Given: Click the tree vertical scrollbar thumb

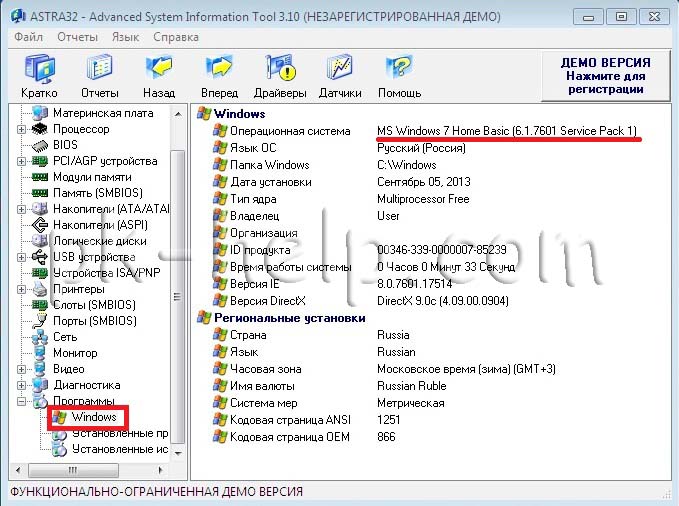Looking at the screenshot, I should coord(178,297).
